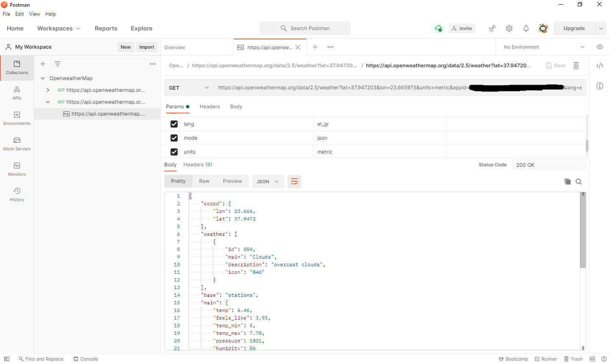Click the Invite button
The height and width of the screenshot is (364, 610).
click(462, 28)
